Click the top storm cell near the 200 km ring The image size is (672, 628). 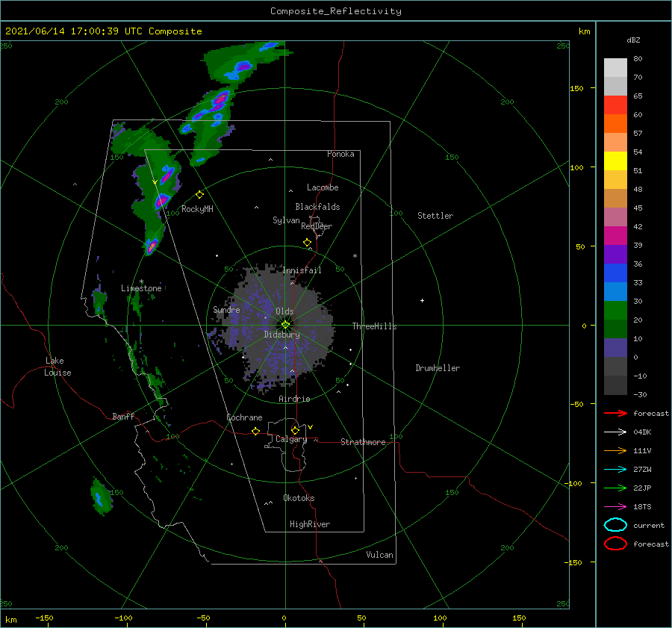(x=243, y=66)
